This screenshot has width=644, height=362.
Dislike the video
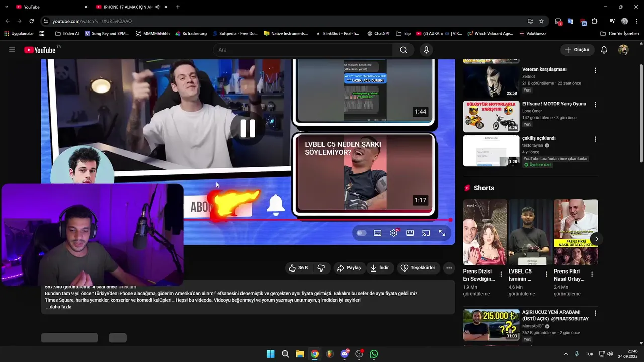click(321, 268)
